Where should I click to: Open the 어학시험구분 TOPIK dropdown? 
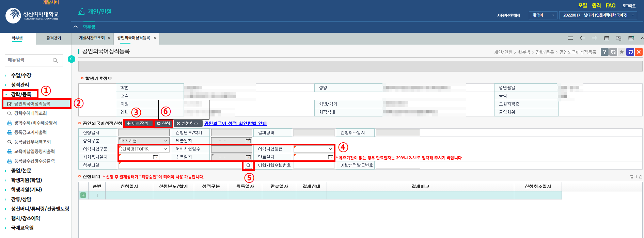click(144, 149)
